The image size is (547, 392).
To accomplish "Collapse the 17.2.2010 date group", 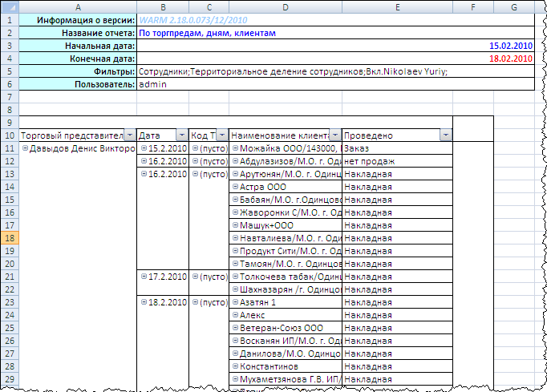I will tap(144, 277).
